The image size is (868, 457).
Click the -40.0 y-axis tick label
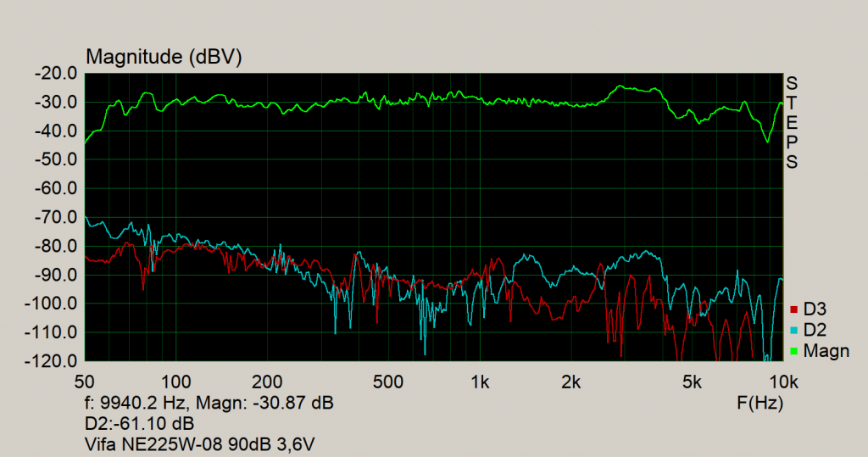click(56, 131)
